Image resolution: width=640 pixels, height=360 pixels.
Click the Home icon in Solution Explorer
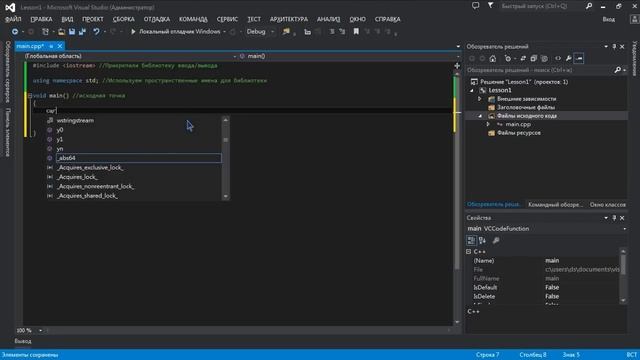[493, 58]
